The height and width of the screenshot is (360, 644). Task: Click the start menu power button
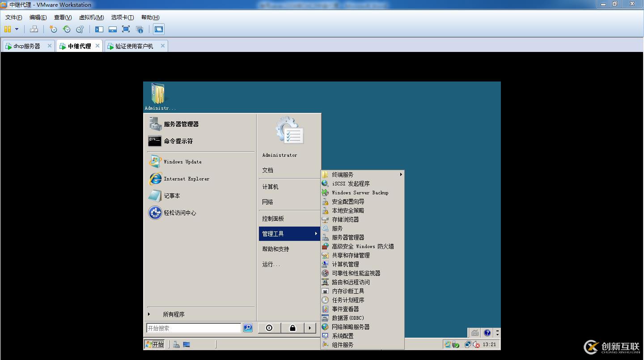coord(269,328)
